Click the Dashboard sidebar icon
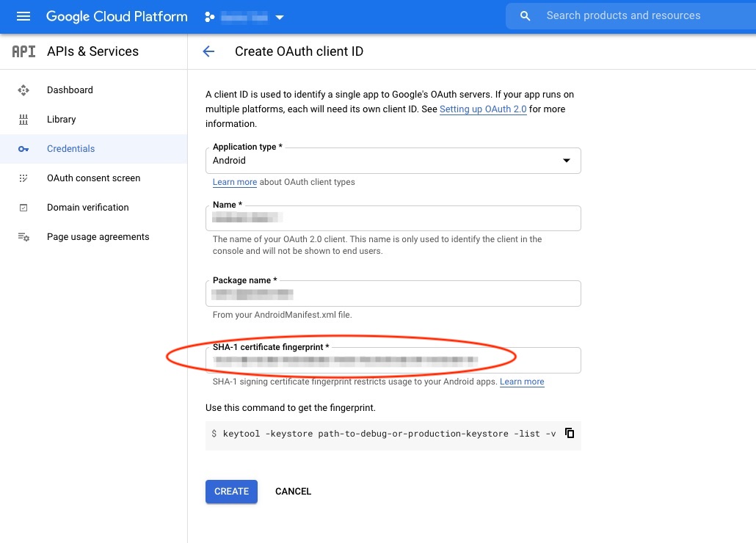 pos(23,90)
